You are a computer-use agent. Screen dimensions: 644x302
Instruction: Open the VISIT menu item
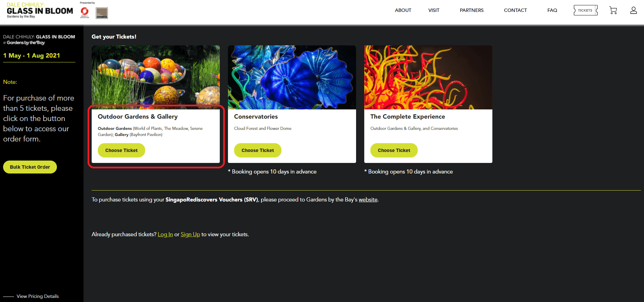(x=434, y=10)
